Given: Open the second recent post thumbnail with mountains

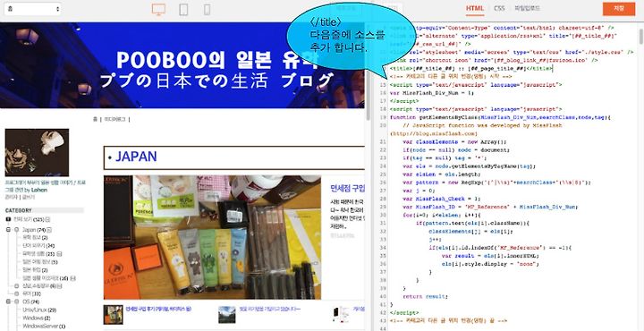Looking at the screenshot, I should [x=227, y=315].
